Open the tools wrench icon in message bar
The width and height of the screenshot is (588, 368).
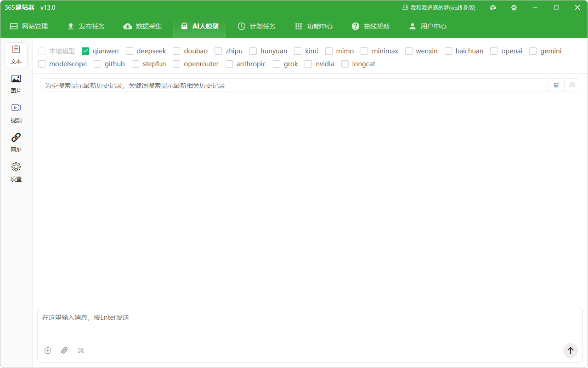click(x=81, y=351)
